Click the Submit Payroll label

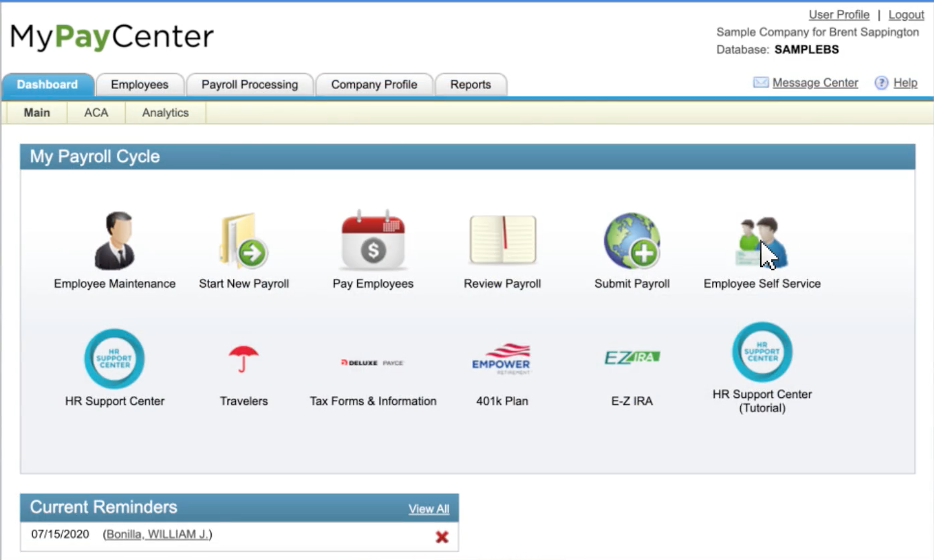(632, 284)
